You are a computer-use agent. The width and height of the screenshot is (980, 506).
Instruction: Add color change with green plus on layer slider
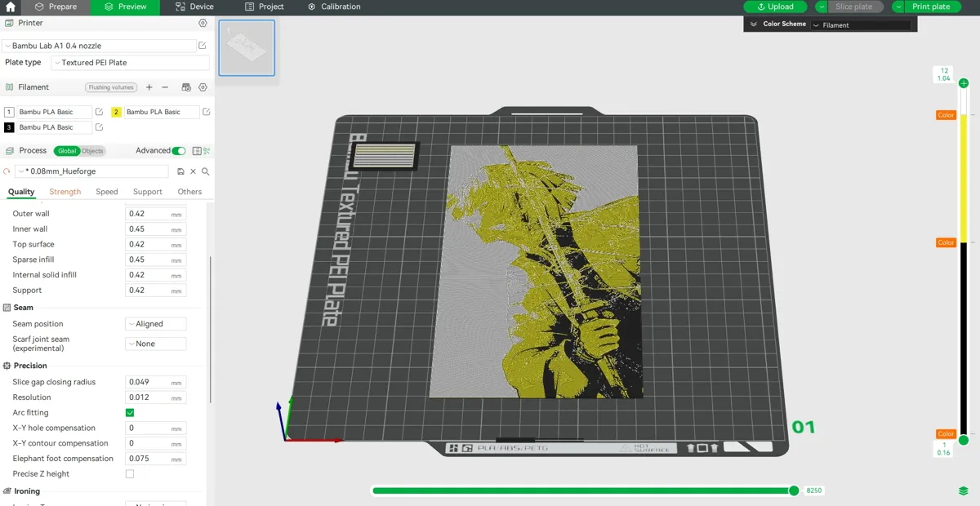[x=964, y=83]
